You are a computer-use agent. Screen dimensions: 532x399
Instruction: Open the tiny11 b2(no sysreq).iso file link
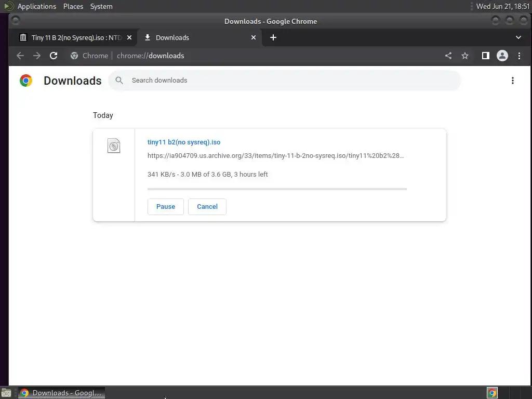click(184, 142)
